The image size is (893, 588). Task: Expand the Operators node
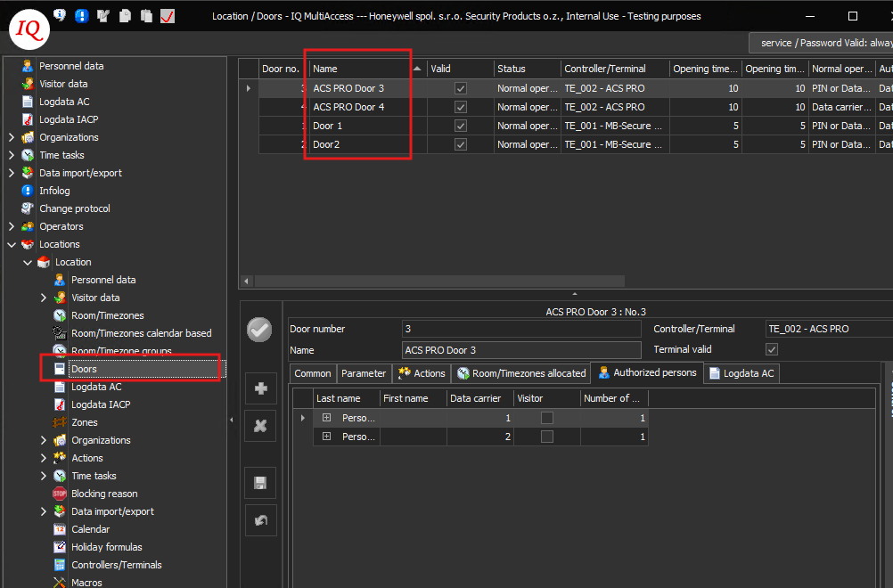tap(12, 226)
